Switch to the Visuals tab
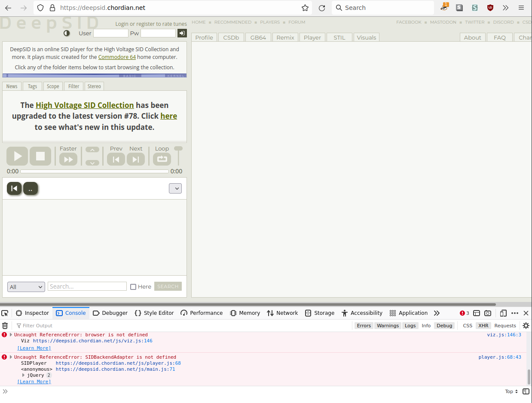Screen dimensions: 532x403 367,37
